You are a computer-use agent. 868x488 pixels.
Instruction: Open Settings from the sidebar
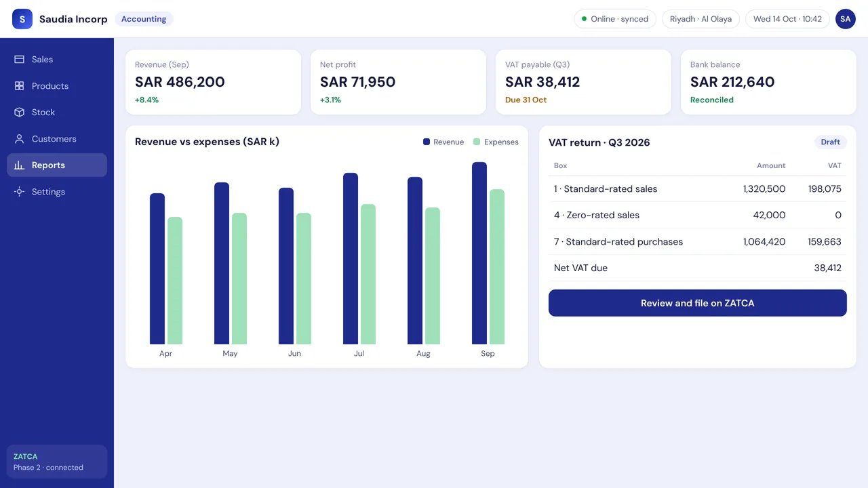click(x=57, y=192)
